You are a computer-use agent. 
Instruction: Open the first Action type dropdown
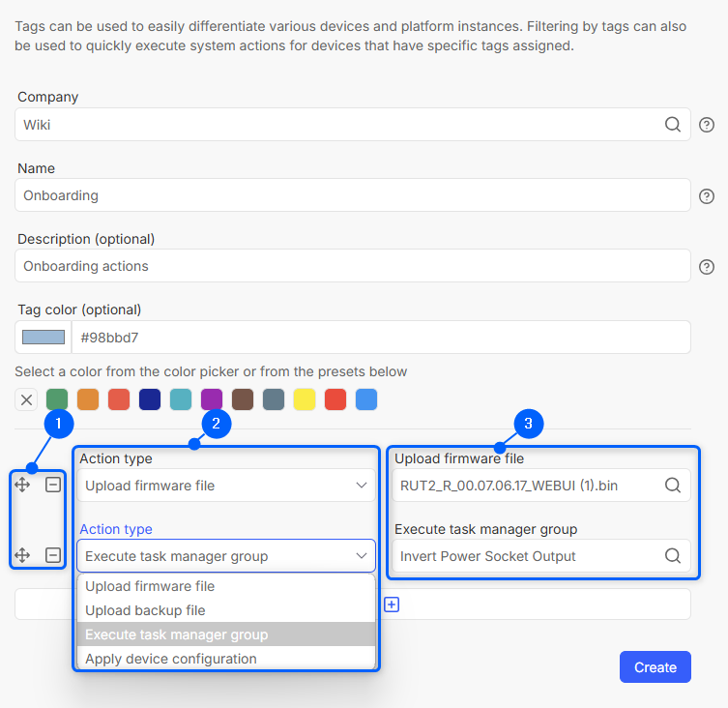click(226, 486)
